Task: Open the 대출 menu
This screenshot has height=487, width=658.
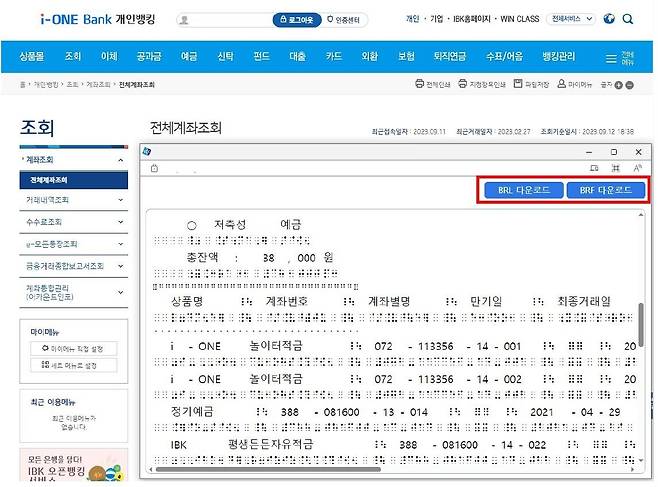Action: click(x=298, y=56)
